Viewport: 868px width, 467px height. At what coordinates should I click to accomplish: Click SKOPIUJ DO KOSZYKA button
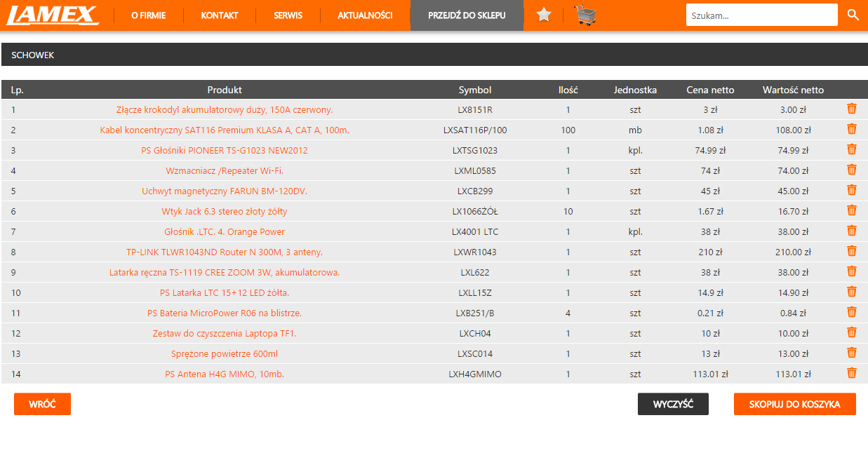click(x=794, y=404)
